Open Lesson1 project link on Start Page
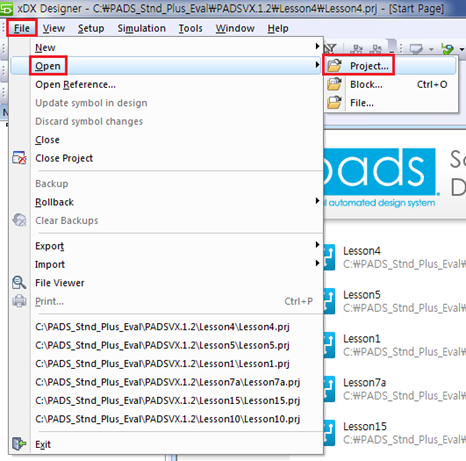This screenshot has width=466, height=461. coord(361,339)
